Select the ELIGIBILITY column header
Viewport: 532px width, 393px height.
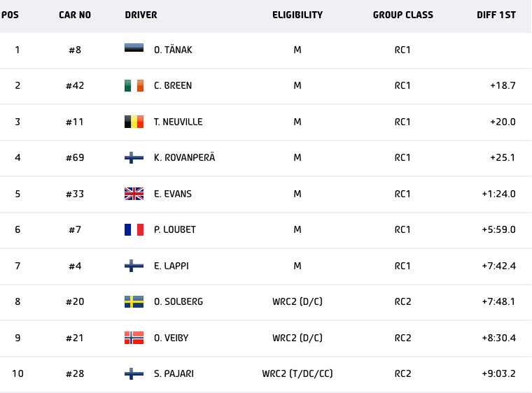[x=297, y=15]
